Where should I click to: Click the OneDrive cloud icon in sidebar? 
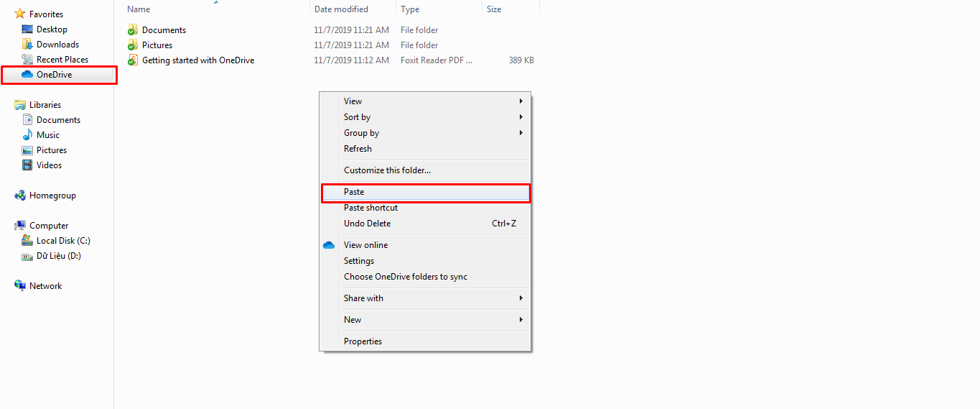tap(27, 75)
